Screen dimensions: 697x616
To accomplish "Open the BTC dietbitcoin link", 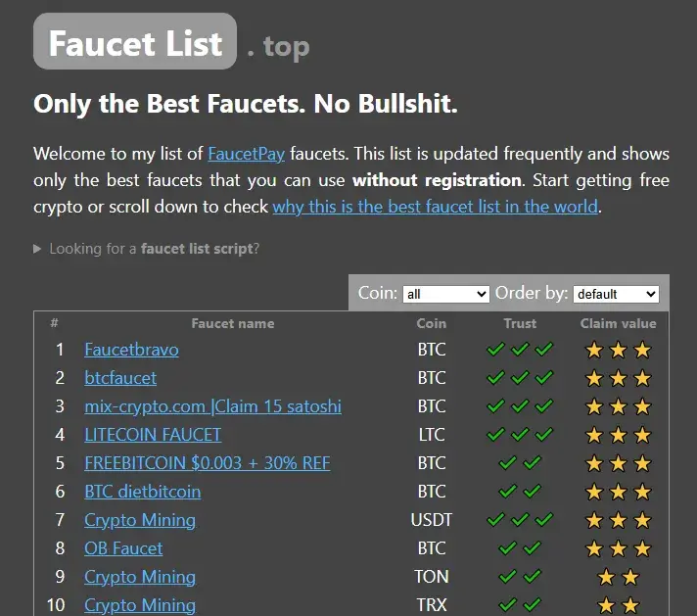I will click(143, 492).
